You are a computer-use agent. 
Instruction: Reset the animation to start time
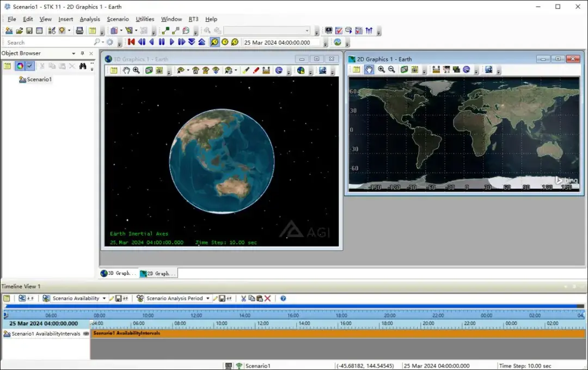[131, 42]
